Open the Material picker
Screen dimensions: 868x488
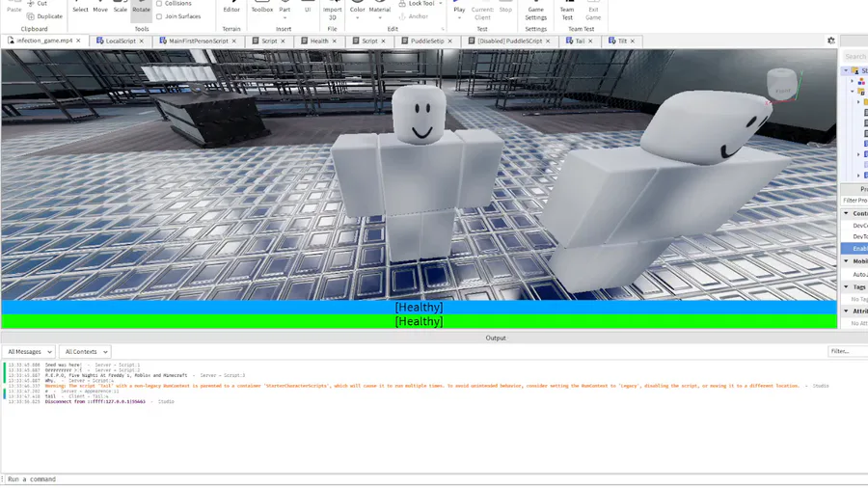click(x=380, y=8)
